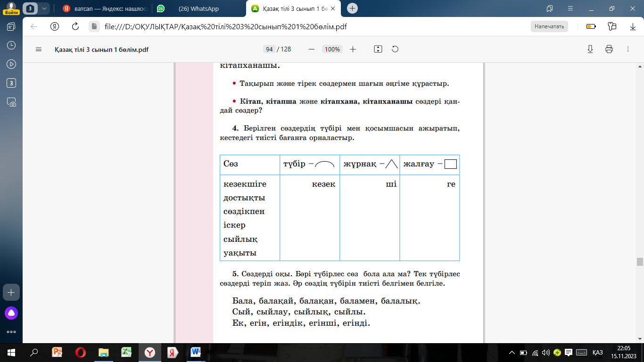
Task: Zoom in on the PDF page
Action: pos(353,49)
